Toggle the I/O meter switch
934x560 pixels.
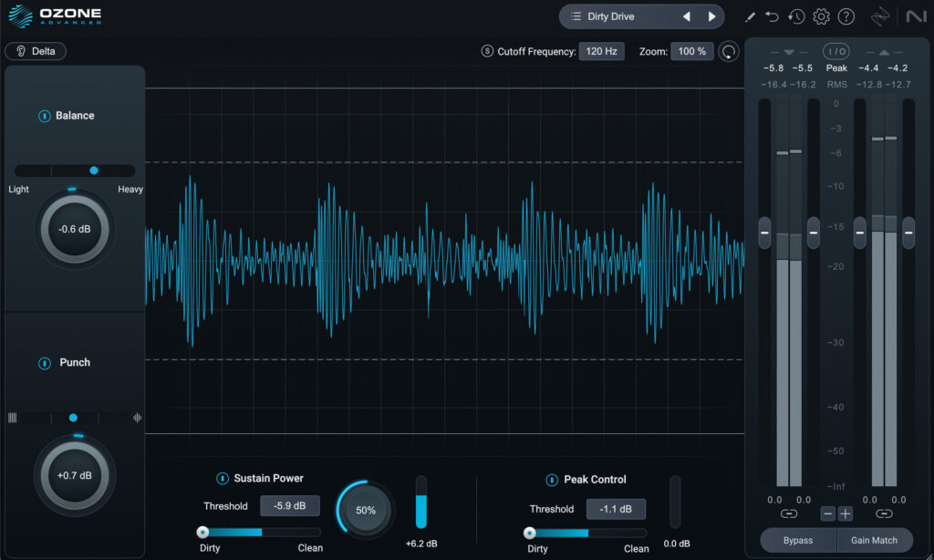click(x=836, y=52)
